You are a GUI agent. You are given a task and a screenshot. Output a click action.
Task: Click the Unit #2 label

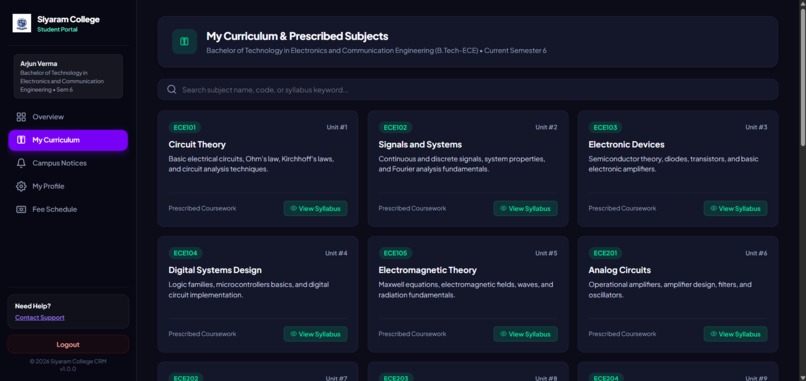(x=546, y=128)
